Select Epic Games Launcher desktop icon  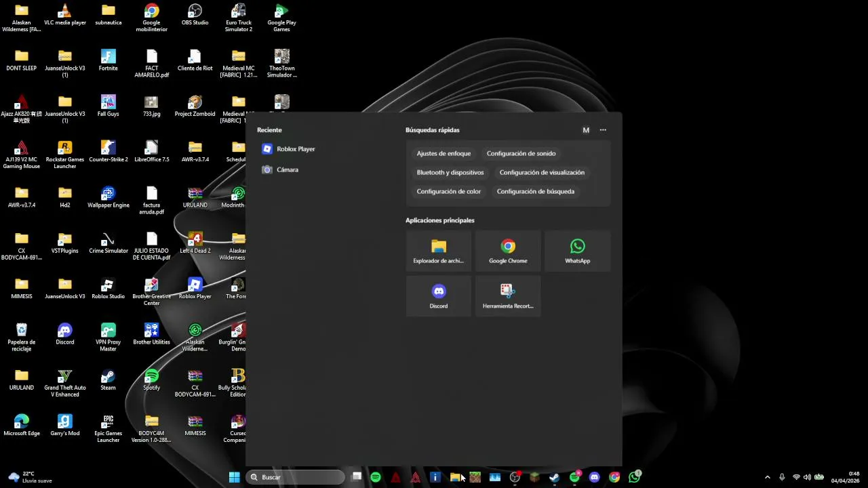click(108, 429)
